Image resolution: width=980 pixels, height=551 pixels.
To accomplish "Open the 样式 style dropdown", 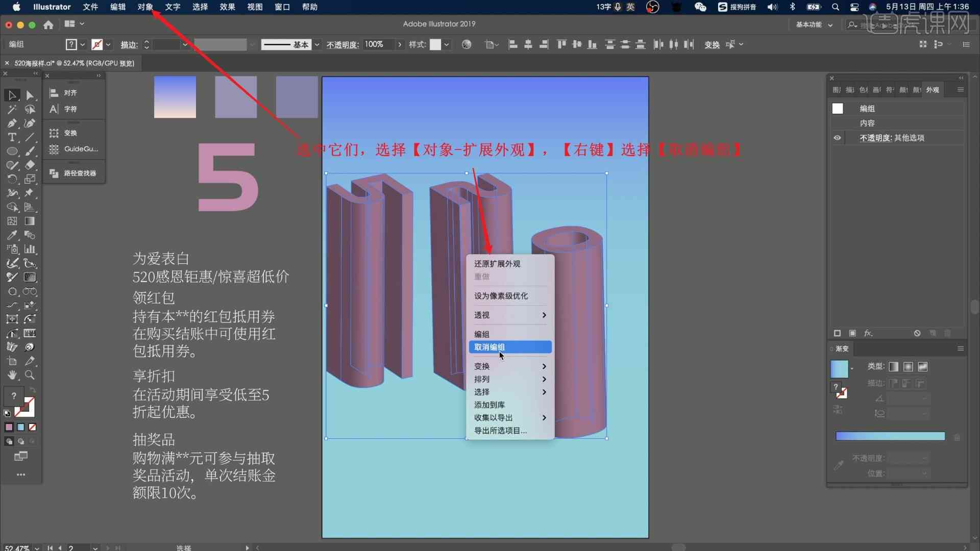I will pos(447,45).
